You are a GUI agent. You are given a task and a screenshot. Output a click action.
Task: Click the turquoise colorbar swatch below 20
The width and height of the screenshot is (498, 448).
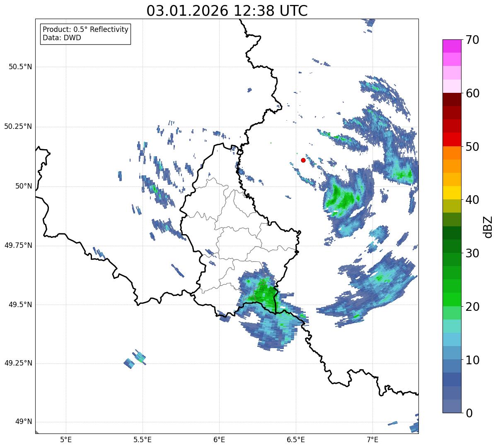[452, 326]
